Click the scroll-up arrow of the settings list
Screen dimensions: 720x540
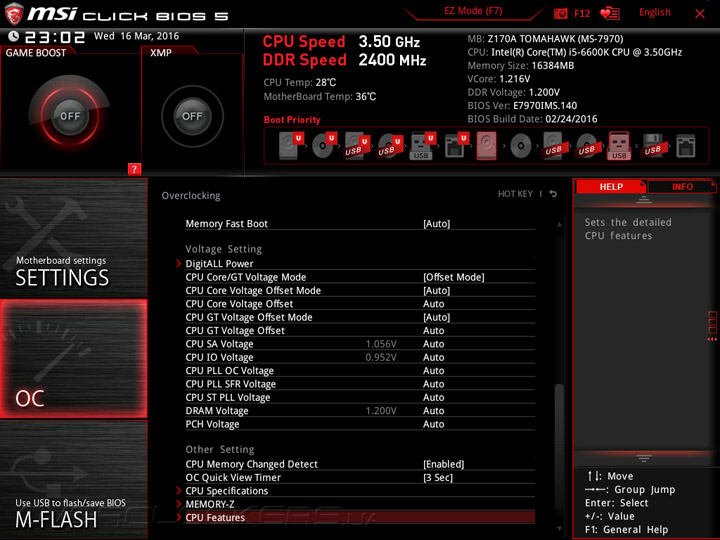(559, 224)
